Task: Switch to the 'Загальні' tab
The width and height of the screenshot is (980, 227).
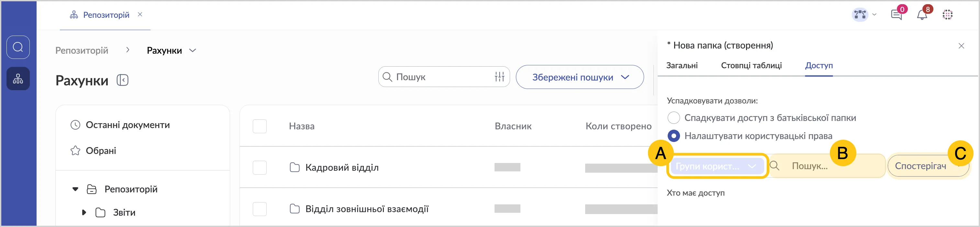Action: 682,65
